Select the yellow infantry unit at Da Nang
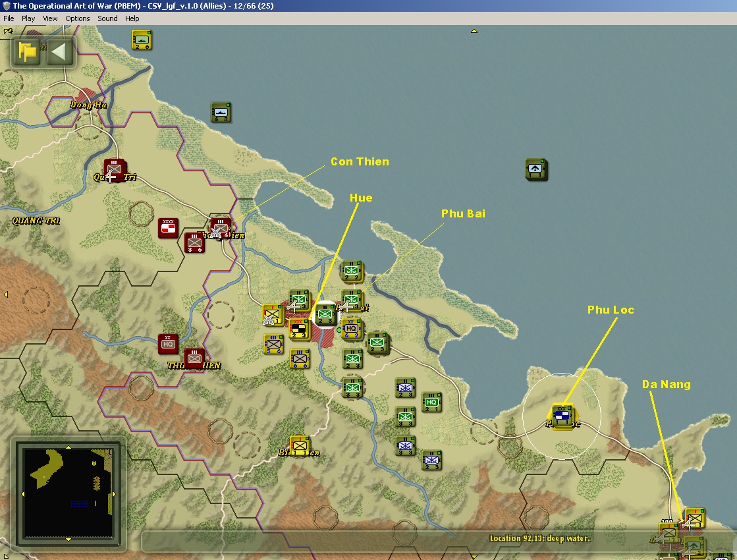 coord(695,518)
